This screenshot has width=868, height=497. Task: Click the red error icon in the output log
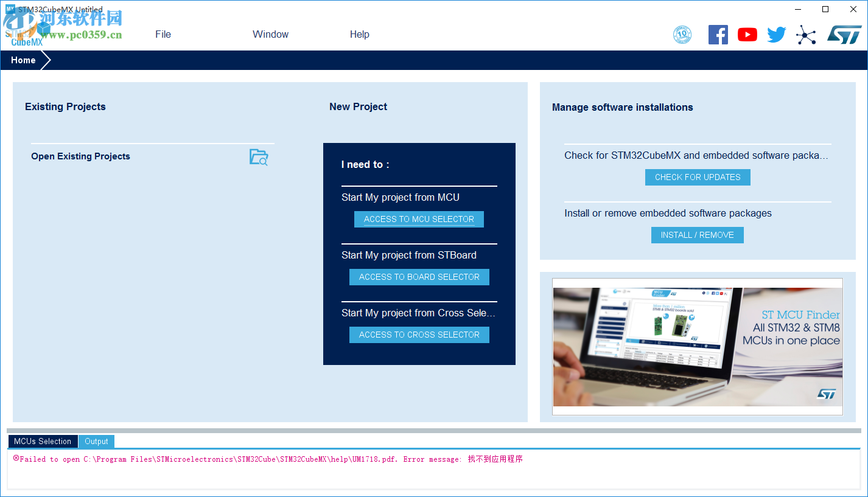[16, 459]
